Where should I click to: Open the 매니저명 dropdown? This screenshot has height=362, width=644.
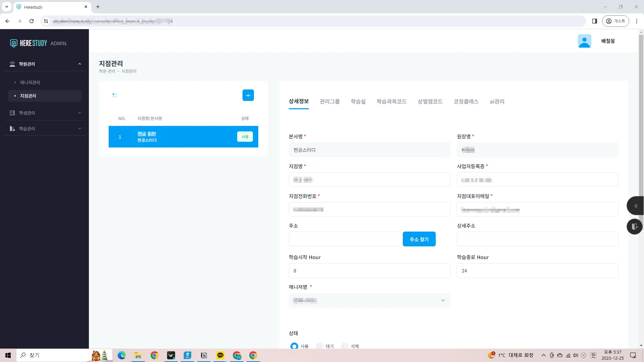click(x=369, y=300)
